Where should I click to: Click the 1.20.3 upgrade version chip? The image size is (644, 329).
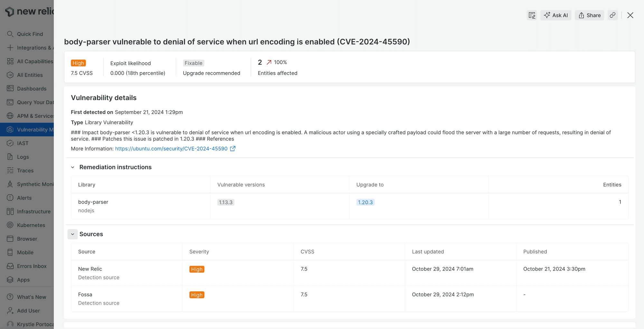[365, 202]
